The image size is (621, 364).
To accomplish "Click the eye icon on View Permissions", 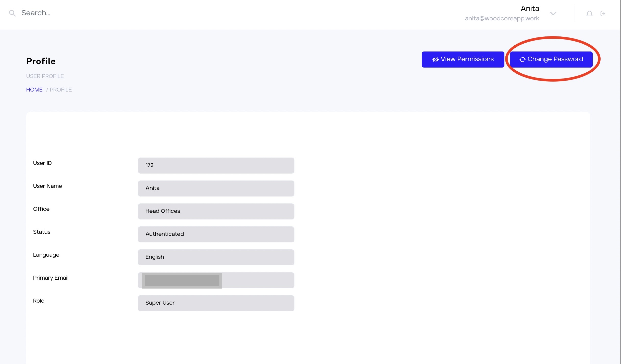I will click(435, 60).
